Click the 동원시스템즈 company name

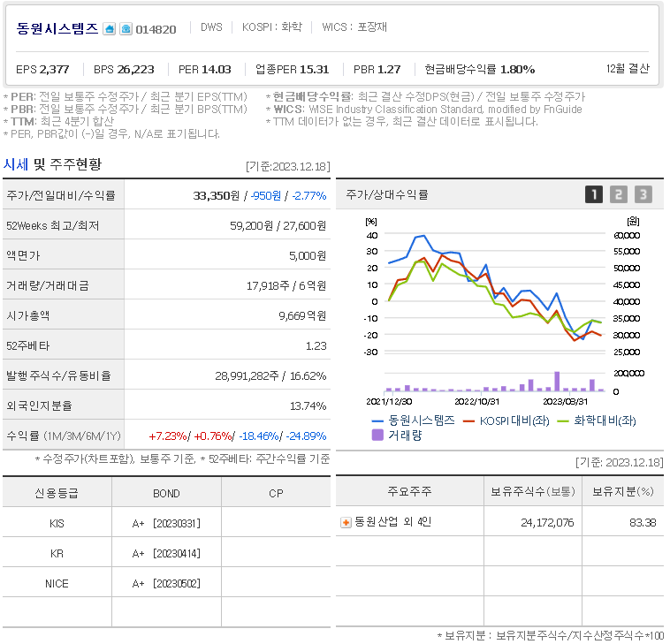pyautogui.click(x=57, y=28)
